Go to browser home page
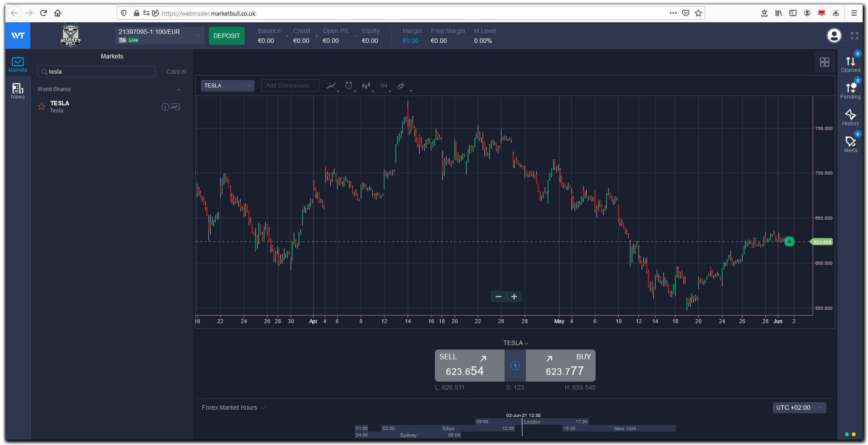This screenshot has width=868, height=445. tap(58, 13)
